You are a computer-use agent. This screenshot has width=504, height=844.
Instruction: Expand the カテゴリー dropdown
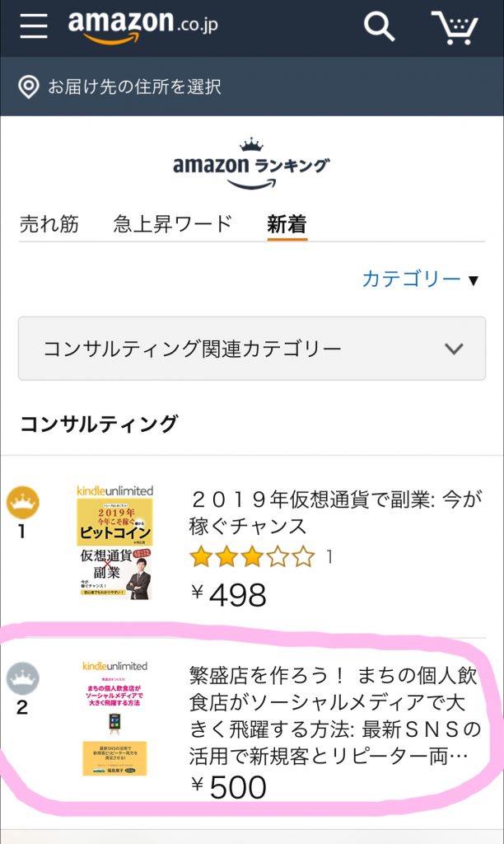coord(420,279)
